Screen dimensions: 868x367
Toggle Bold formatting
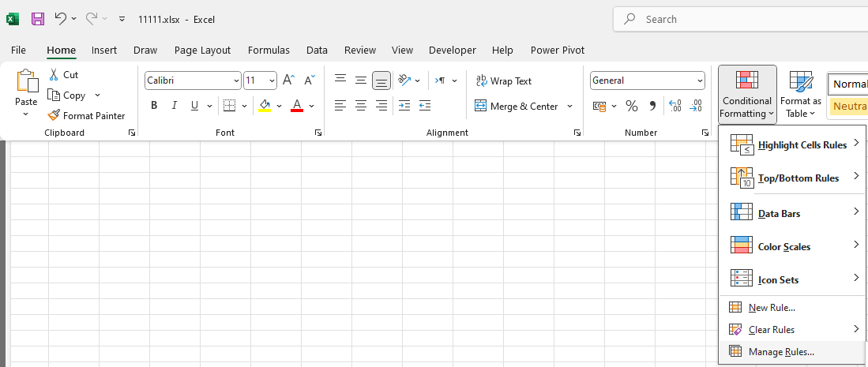154,106
